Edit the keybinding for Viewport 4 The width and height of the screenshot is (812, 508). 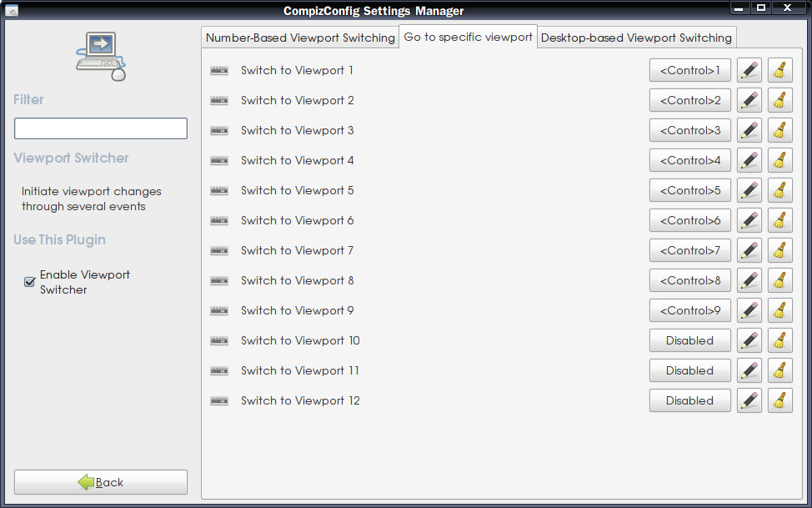(x=749, y=161)
